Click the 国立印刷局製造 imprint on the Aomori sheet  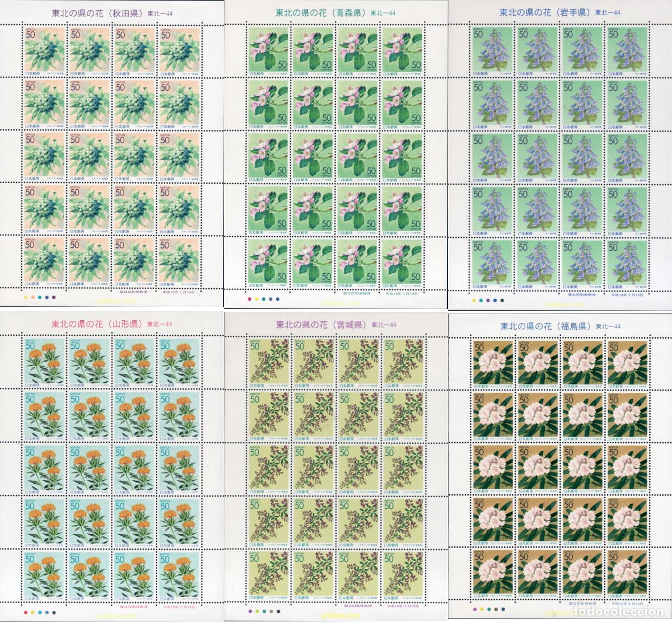pyautogui.click(x=356, y=292)
